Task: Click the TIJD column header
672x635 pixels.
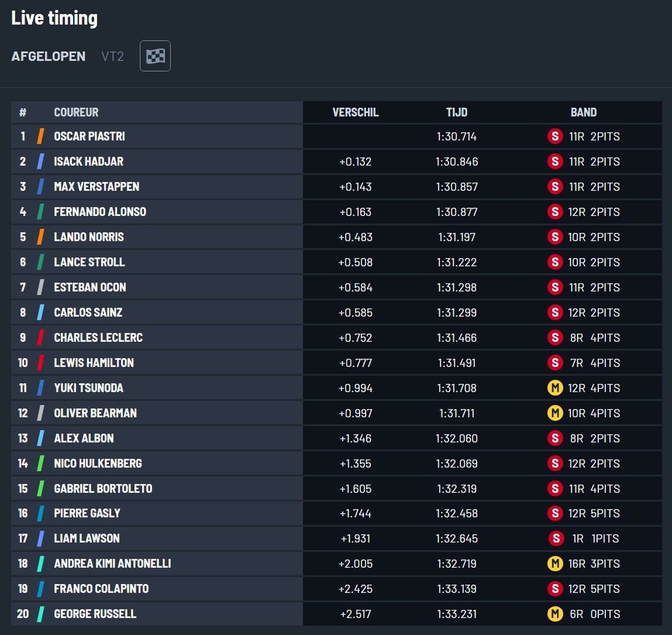Action: pyautogui.click(x=457, y=112)
